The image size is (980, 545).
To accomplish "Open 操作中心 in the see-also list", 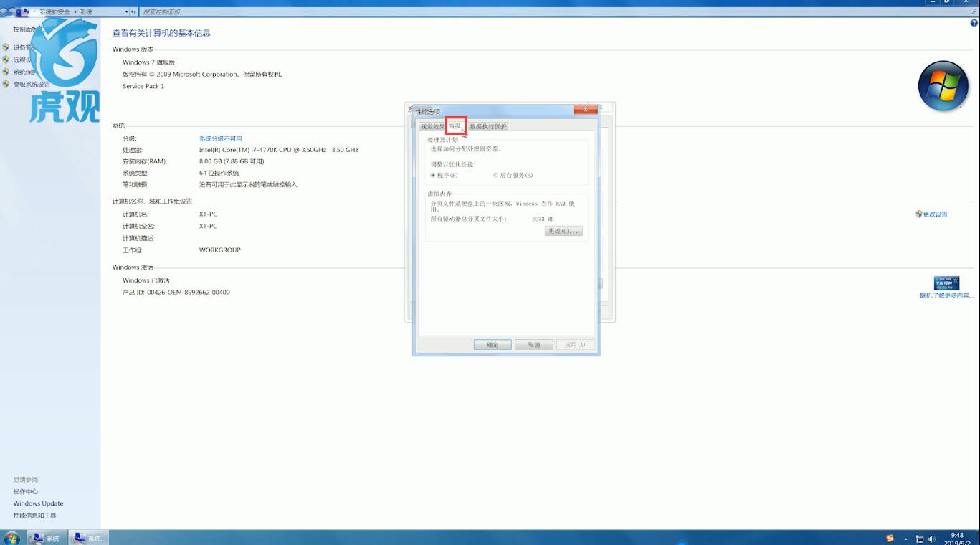I will 25,491.
